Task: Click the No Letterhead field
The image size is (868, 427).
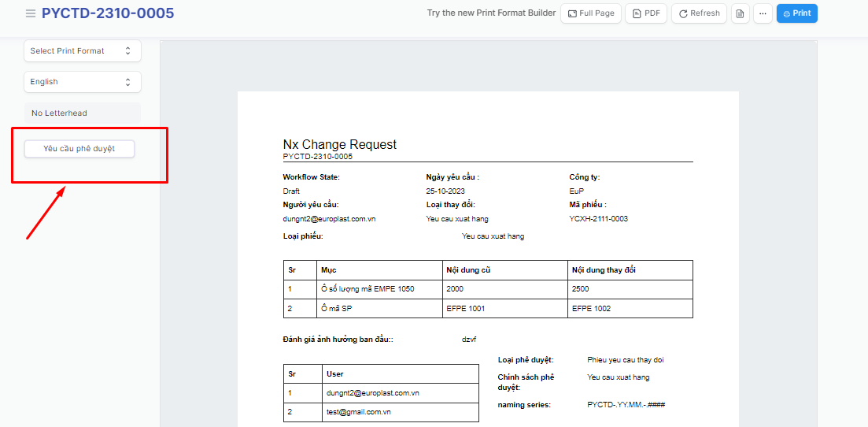Action: [x=82, y=113]
